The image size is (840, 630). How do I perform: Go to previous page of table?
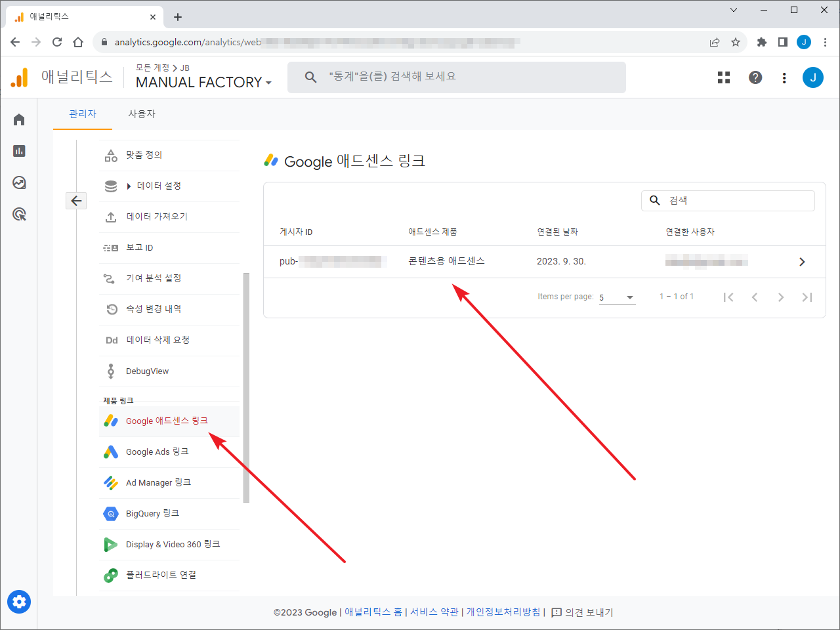coord(755,297)
